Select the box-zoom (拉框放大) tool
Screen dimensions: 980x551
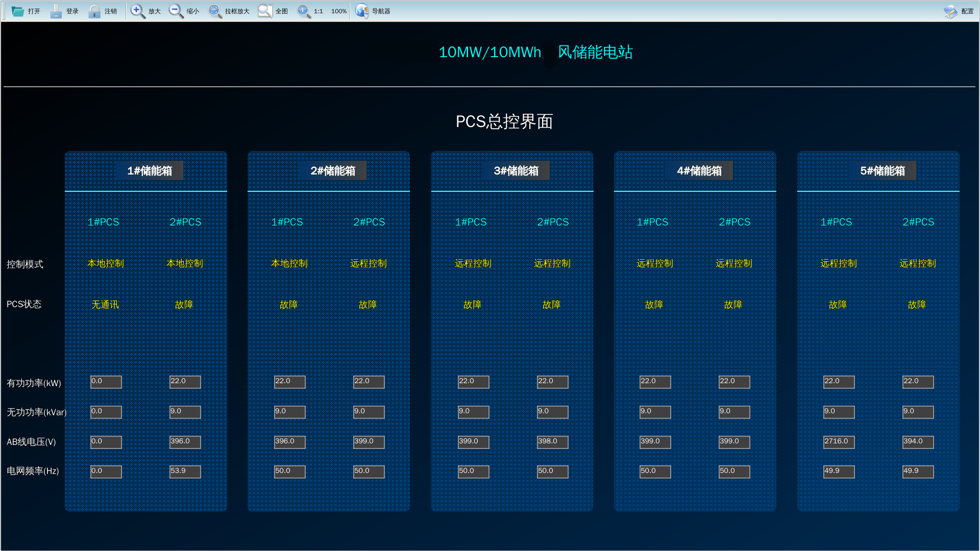214,11
